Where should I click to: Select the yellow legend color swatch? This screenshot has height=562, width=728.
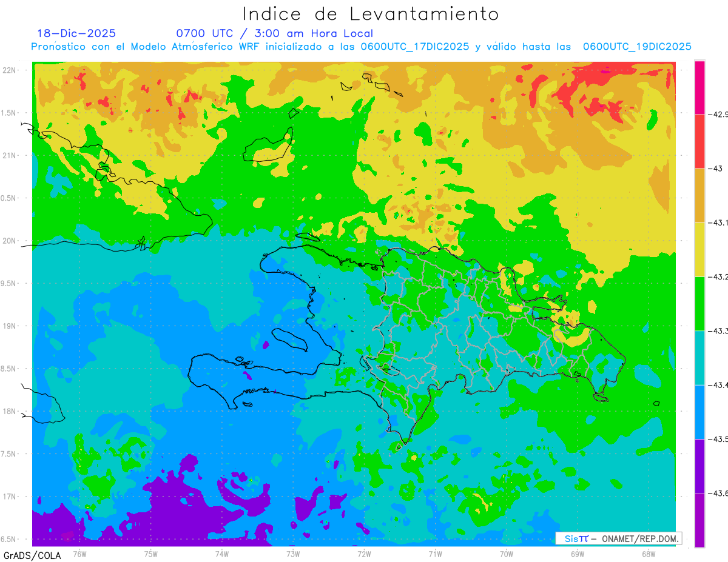699,249
